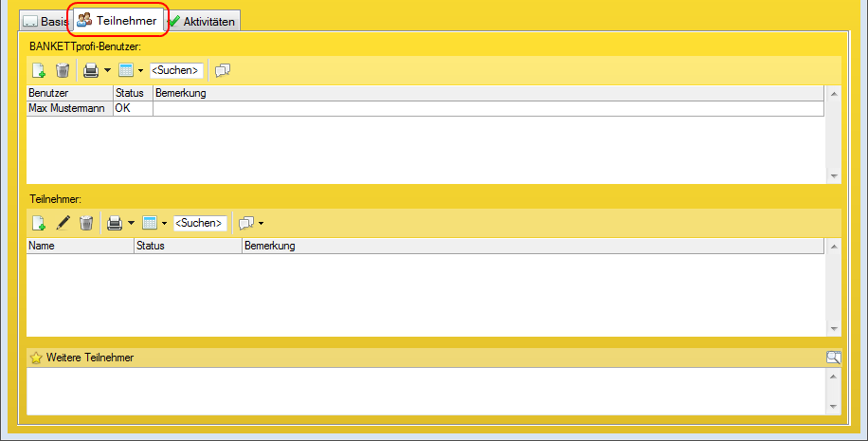Select the Max Mustermann row
The height and width of the screenshot is (441, 868).
(x=70, y=108)
